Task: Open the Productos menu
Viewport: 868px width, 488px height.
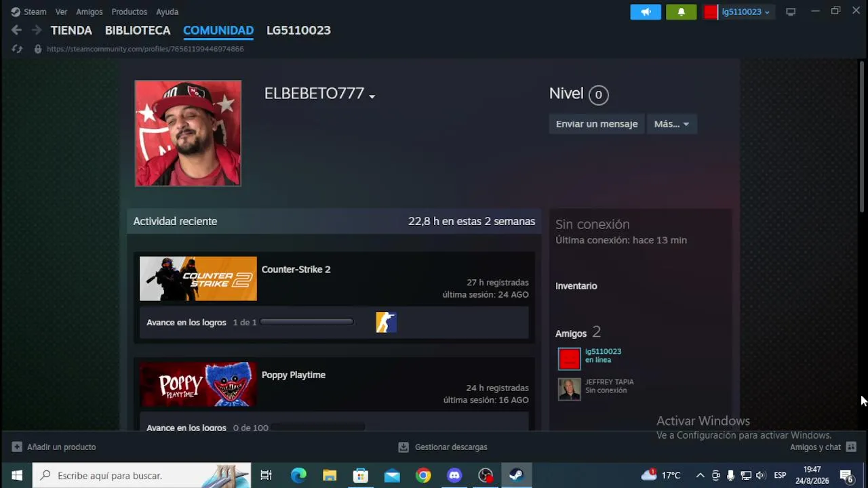Action: tap(129, 12)
